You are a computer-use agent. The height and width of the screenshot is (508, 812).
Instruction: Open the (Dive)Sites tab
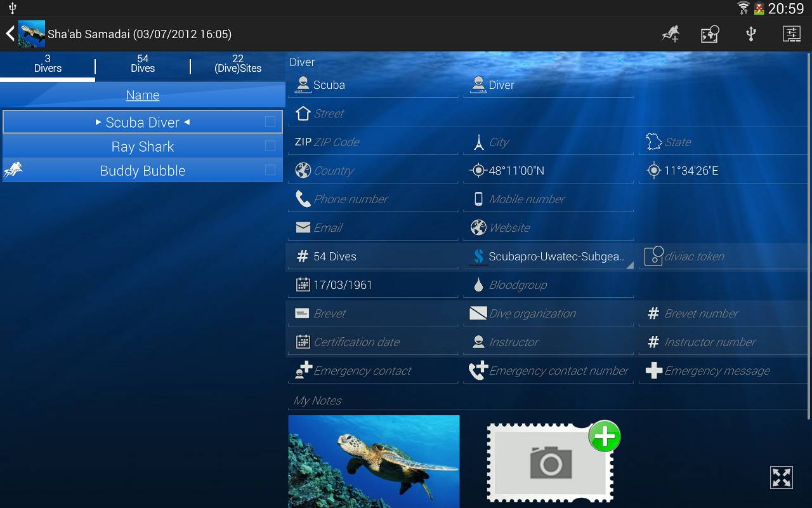[x=237, y=63]
